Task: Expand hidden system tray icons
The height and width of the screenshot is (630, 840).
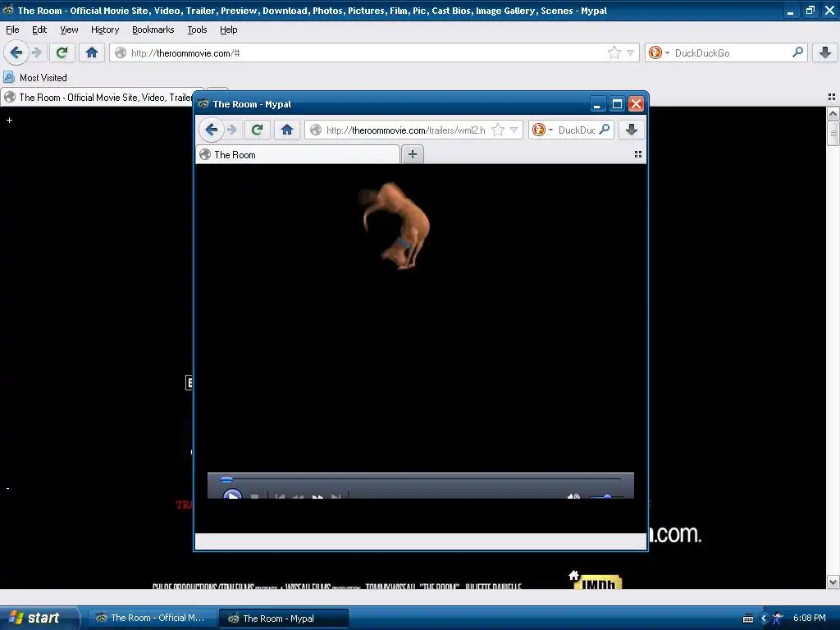Action: (x=764, y=619)
